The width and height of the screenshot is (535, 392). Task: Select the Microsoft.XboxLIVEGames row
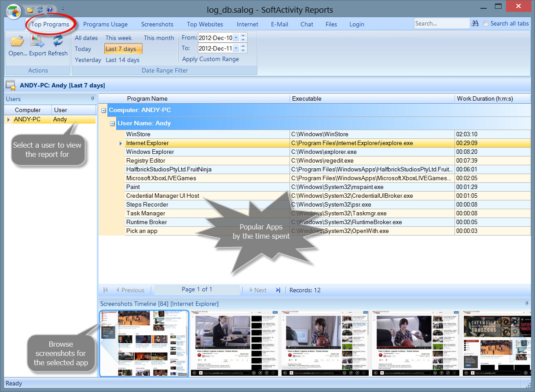click(328, 178)
